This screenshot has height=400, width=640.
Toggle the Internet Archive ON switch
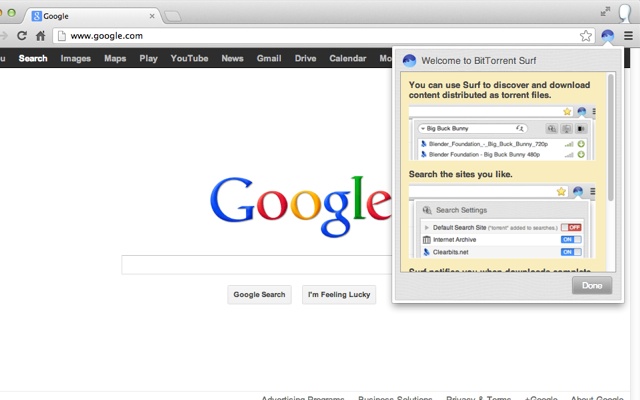[571, 240]
